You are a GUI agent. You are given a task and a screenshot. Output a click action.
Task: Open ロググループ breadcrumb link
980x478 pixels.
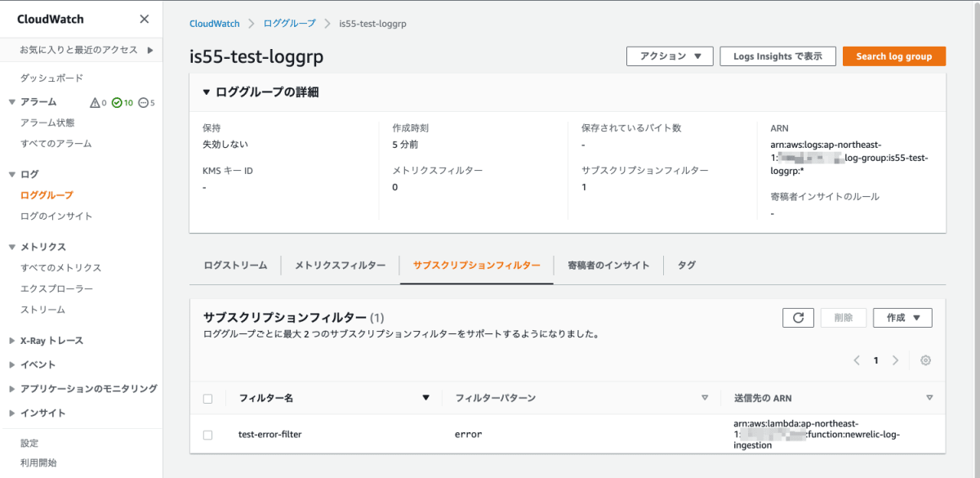point(289,24)
